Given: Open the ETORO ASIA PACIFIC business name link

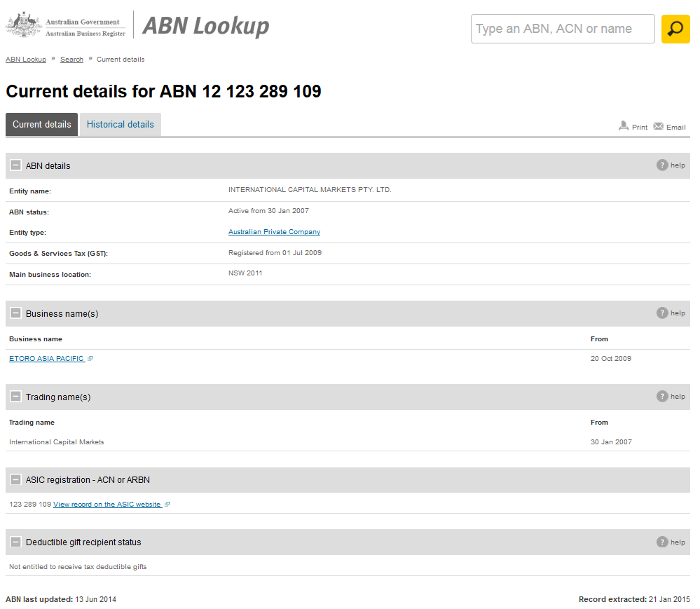Looking at the screenshot, I should point(47,359).
